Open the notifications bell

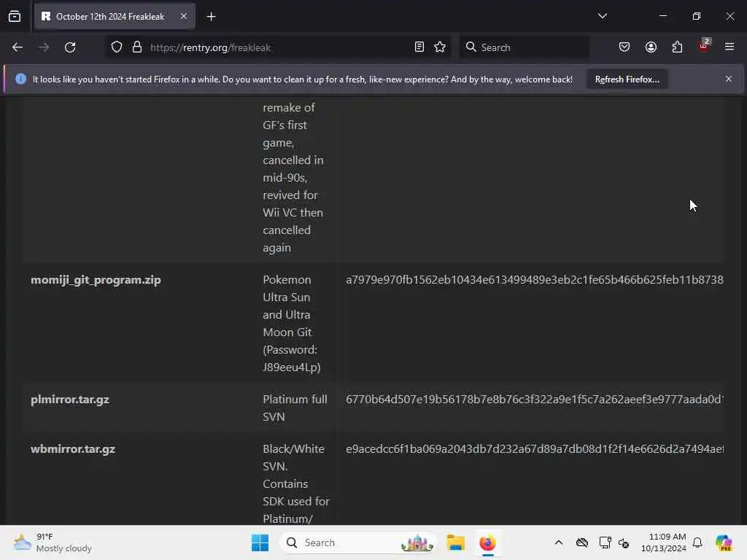coord(697,542)
